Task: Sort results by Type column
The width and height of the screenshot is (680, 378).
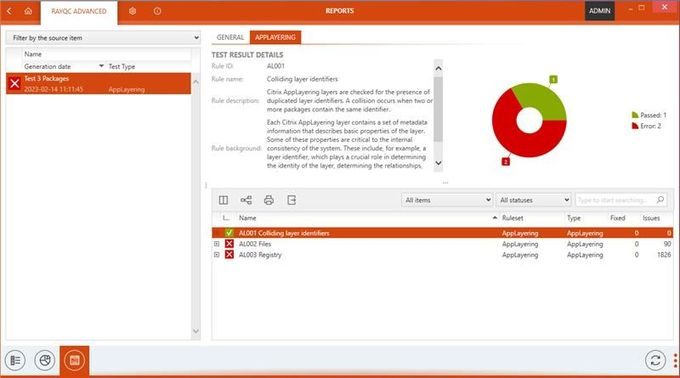Action: pyautogui.click(x=574, y=218)
